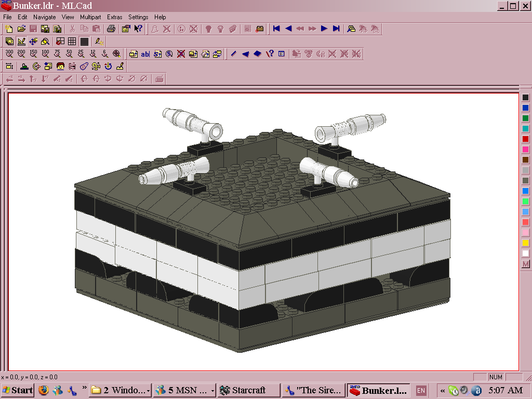Click the Windows Start button
Image resolution: width=532 pixels, height=399 pixels.
(17, 390)
